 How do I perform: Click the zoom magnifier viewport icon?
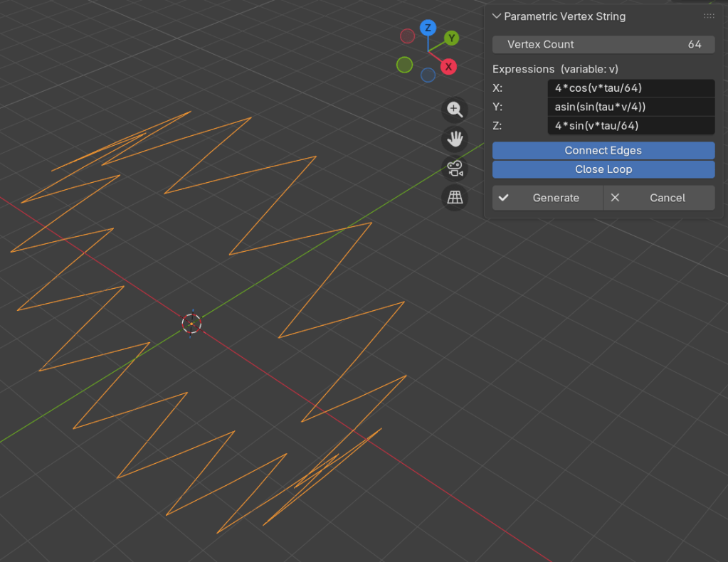pyautogui.click(x=455, y=110)
